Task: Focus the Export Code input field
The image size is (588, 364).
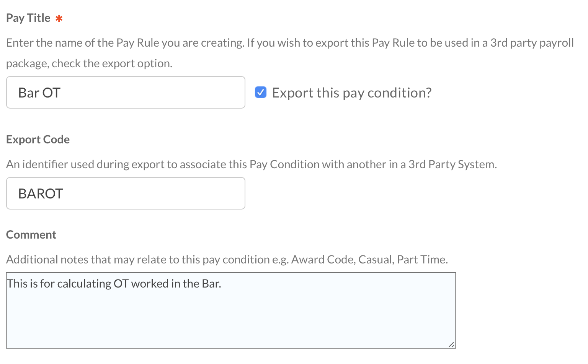Action: point(126,193)
